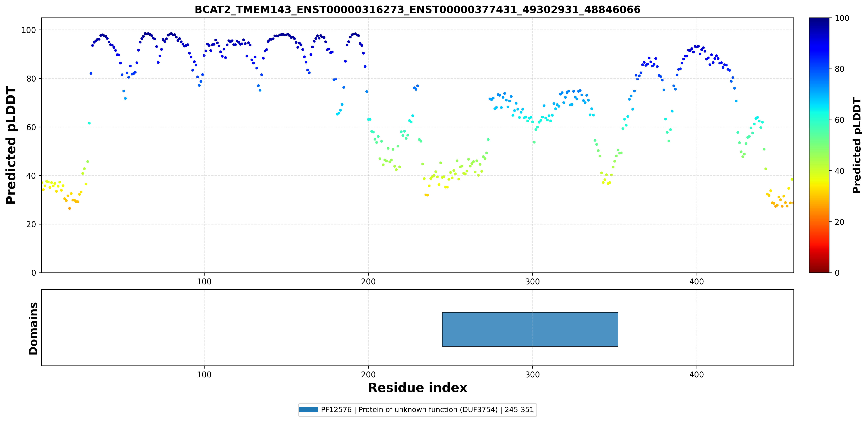
Task: Click the PF12576 legend text label
Action: 427,410
